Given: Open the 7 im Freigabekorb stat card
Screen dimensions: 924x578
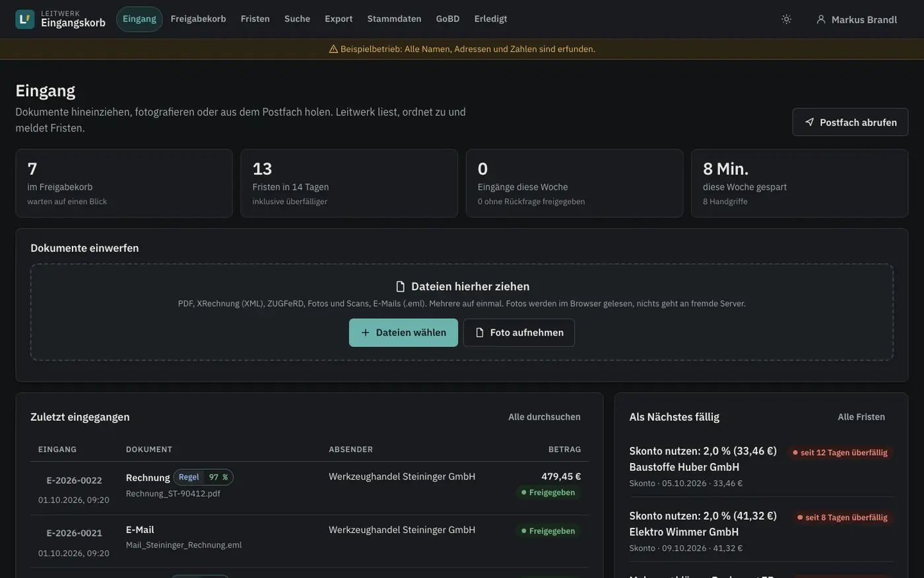Looking at the screenshot, I should pyautogui.click(x=124, y=183).
